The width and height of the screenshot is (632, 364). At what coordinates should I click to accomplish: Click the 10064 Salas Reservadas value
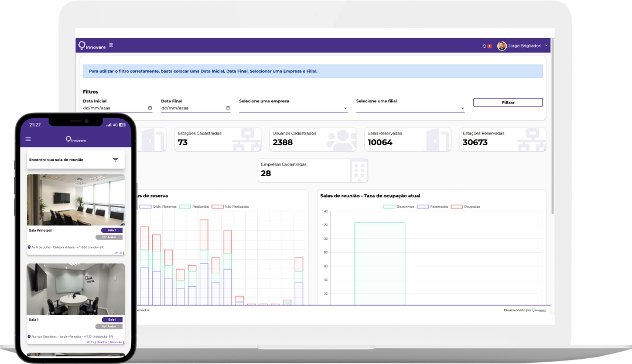coord(380,143)
